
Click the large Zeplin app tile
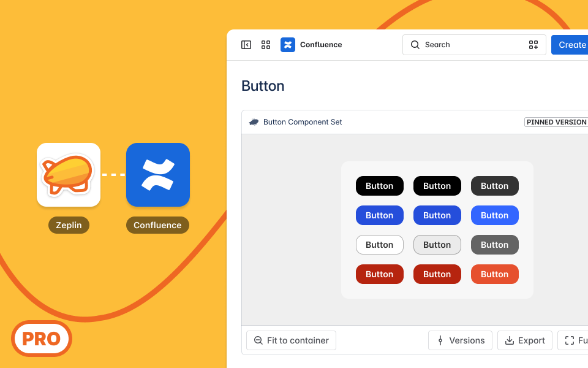pyautogui.click(x=69, y=175)
